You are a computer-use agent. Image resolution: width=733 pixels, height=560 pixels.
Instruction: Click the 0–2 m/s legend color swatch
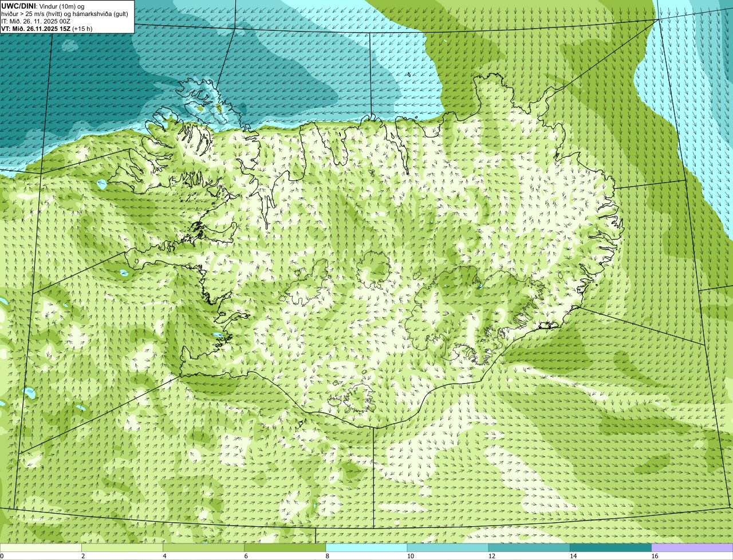(41, 548)
